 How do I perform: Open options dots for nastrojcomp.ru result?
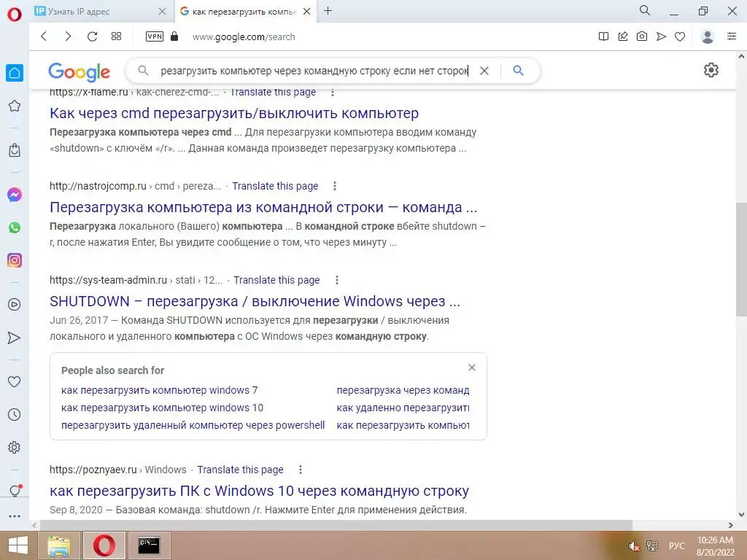click(x=335, y=186)
